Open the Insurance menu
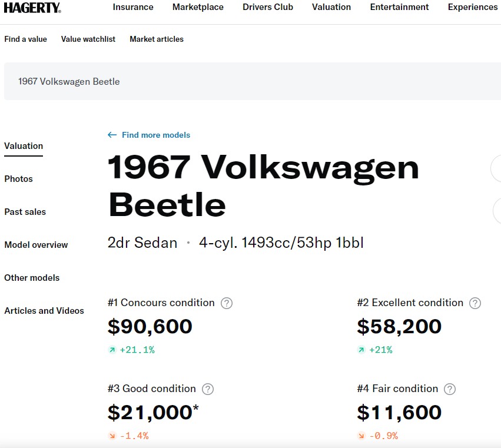The height and width of the screenshot is (448, 501). tap(133, 7)
